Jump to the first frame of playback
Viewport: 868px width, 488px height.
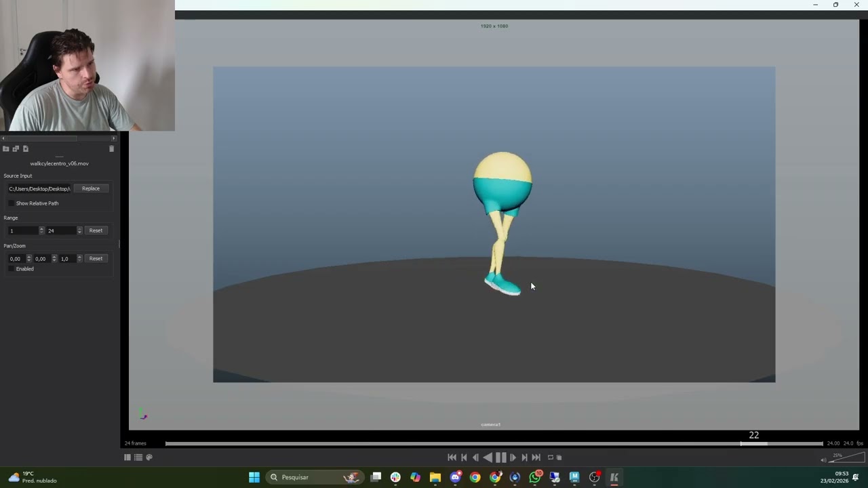tap(452, 457)
